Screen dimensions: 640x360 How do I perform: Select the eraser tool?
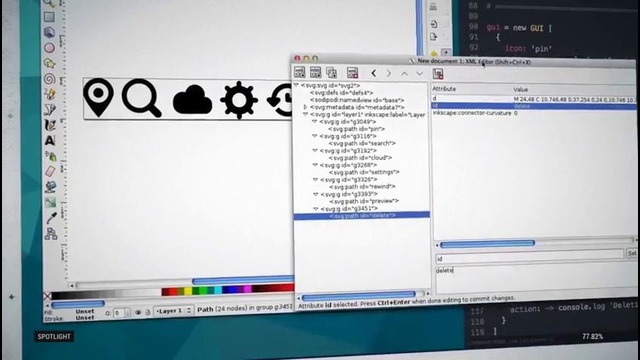[50, 171]
